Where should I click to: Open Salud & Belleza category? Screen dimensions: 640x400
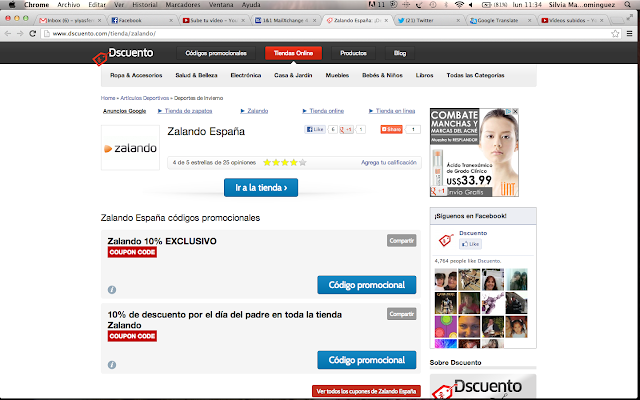pyautogui.click(x=196, y=75)
